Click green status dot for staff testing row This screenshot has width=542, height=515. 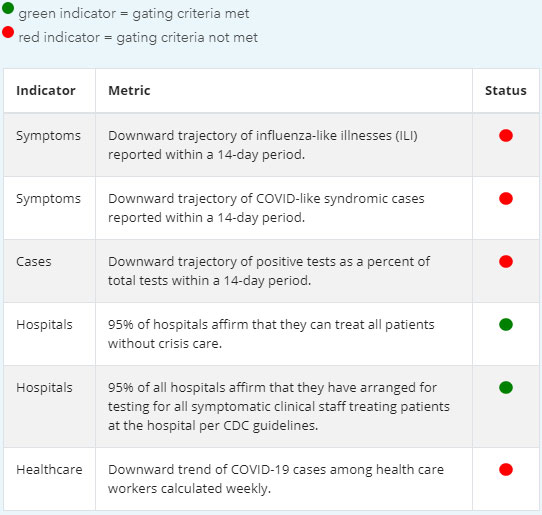506,387
